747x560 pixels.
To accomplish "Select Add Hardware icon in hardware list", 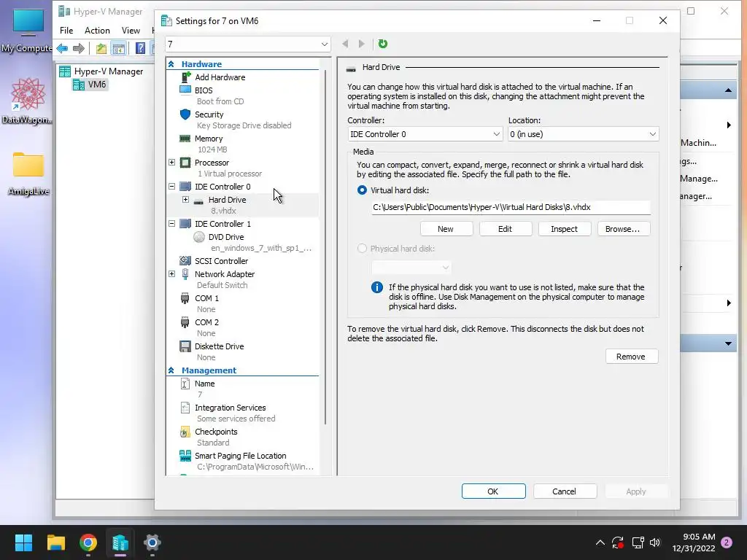I will pos(186,77).
